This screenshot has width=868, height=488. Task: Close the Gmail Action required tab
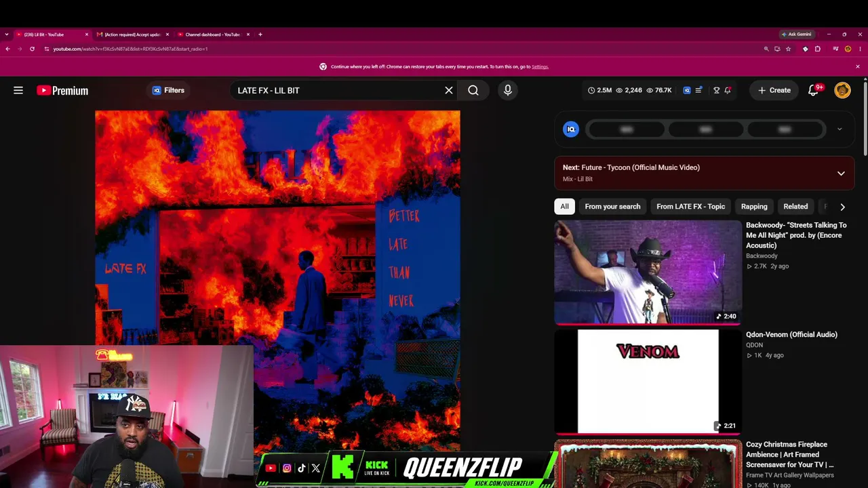pos(167,35)
